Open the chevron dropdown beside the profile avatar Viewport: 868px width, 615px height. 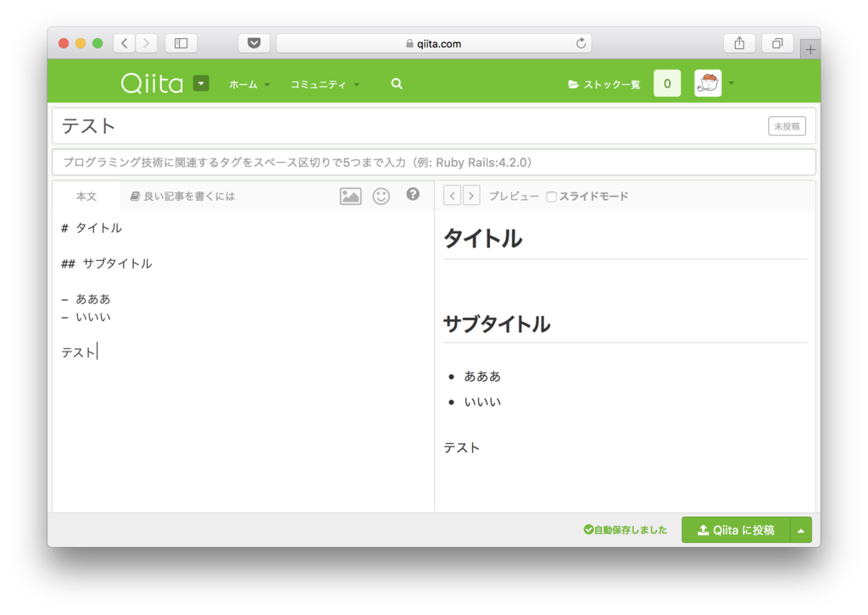click(731, 83)
